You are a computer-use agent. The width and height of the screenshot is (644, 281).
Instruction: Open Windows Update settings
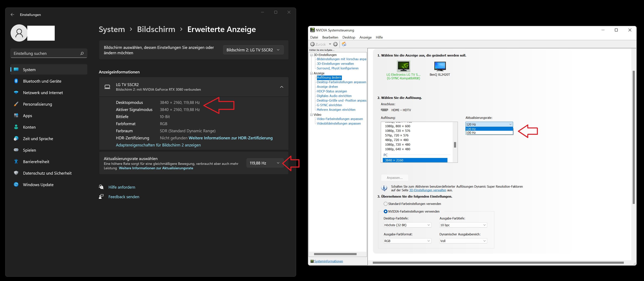[x=49, y=184]
